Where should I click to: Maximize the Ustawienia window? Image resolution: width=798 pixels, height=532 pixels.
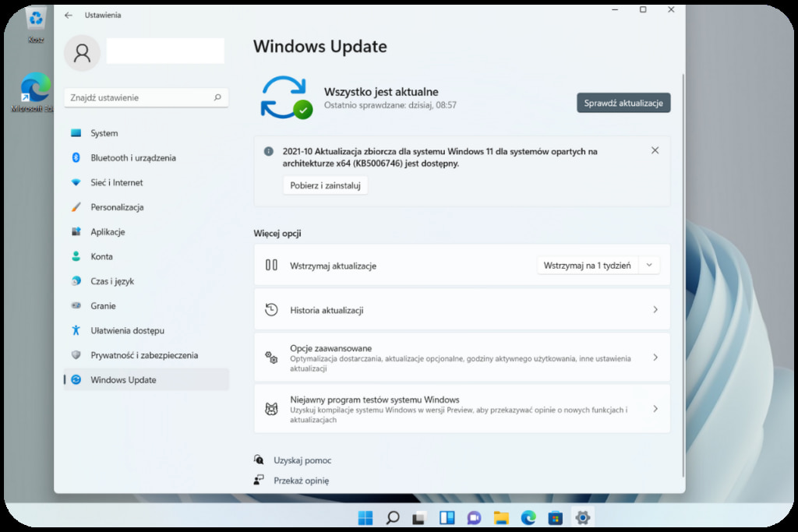click(x=643, y=9)
